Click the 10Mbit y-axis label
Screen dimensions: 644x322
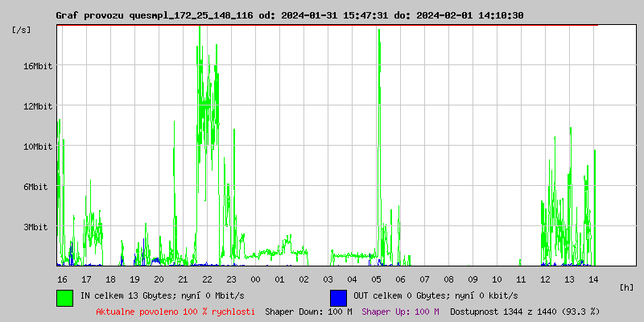[38, 147]
